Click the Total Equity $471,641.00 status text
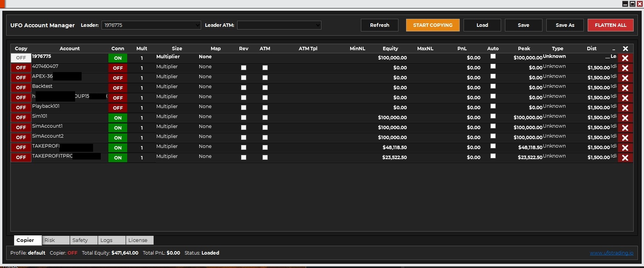 (x=110, y=253)
